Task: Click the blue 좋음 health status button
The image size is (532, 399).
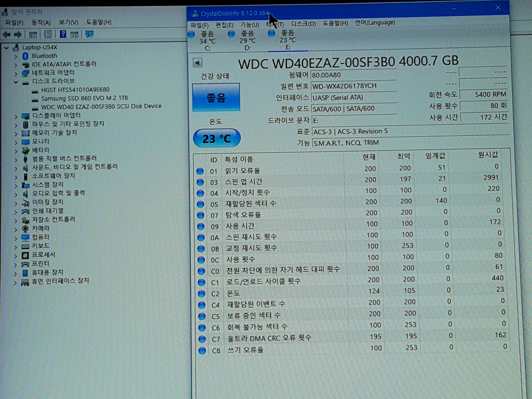Action: click(x=216, y=97)
